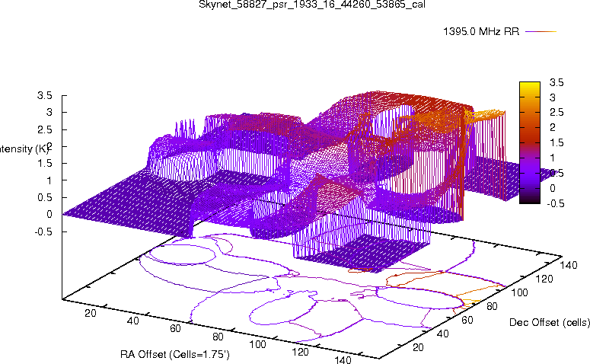Click the plot title Skynet_58827_psr_1933_16_44260_53865_cal
The image size is (590, 364).
pyautogui.click(x=312, y=5)
